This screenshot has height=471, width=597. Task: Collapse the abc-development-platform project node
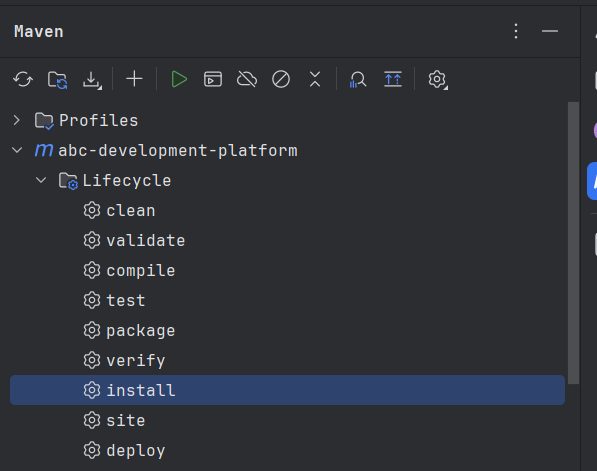point(17,150)
